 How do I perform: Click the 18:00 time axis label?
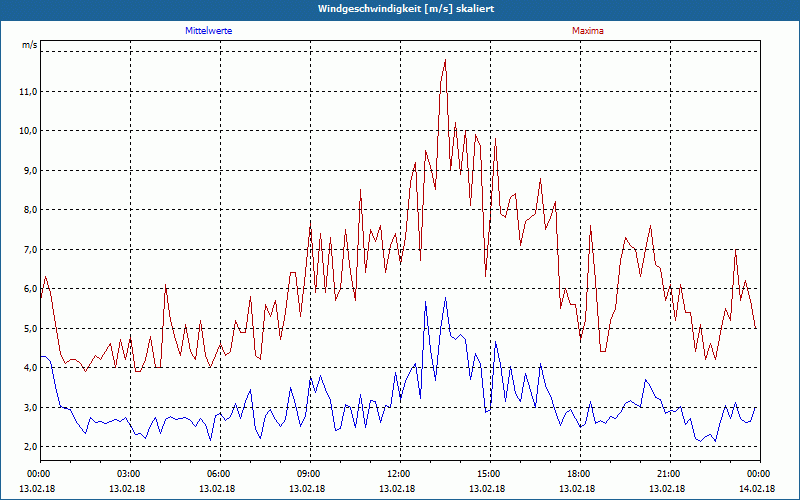[581, 473]
